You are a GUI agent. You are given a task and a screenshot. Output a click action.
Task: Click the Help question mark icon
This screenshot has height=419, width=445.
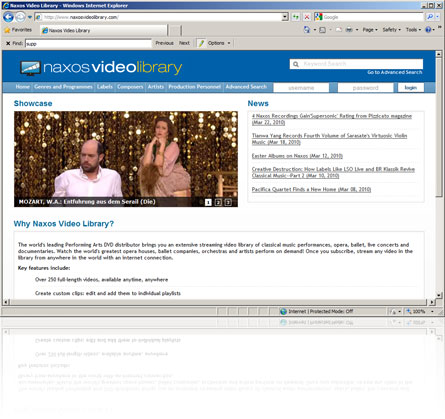(428, 30)
